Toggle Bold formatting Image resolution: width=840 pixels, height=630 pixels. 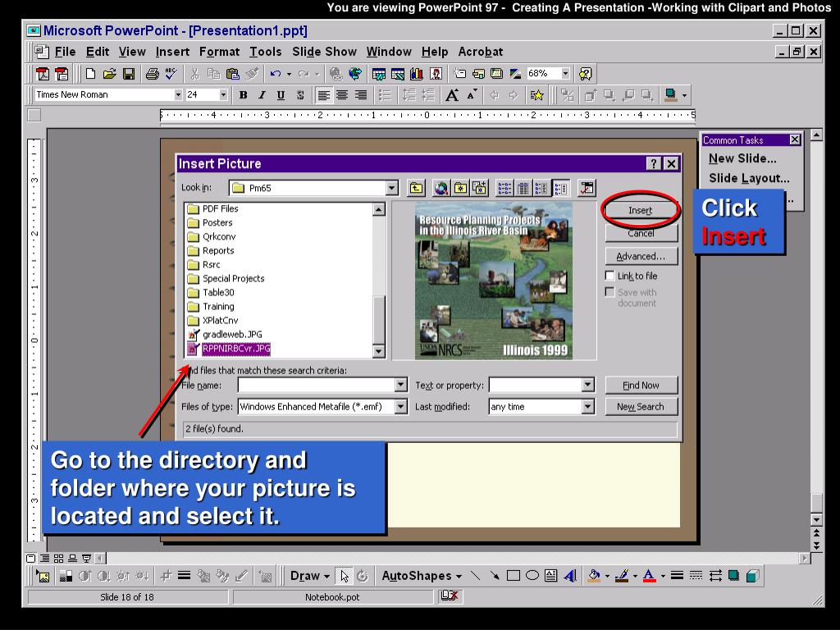click(243, 95)
